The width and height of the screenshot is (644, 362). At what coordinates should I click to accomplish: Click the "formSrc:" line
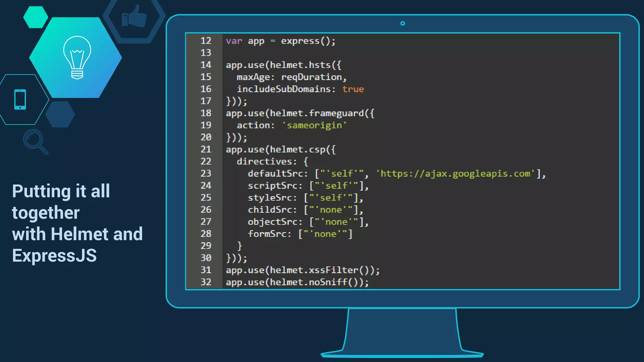point(300,234)
